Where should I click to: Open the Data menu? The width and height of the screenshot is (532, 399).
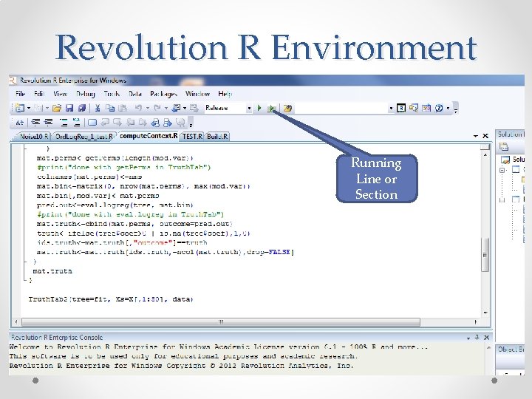135,94
